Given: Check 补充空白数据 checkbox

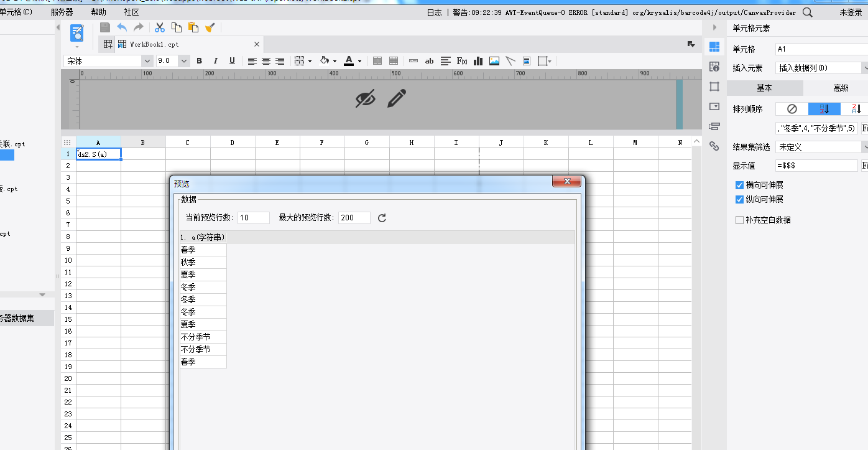Looking at the screenshot, I should tap(739, 220).
